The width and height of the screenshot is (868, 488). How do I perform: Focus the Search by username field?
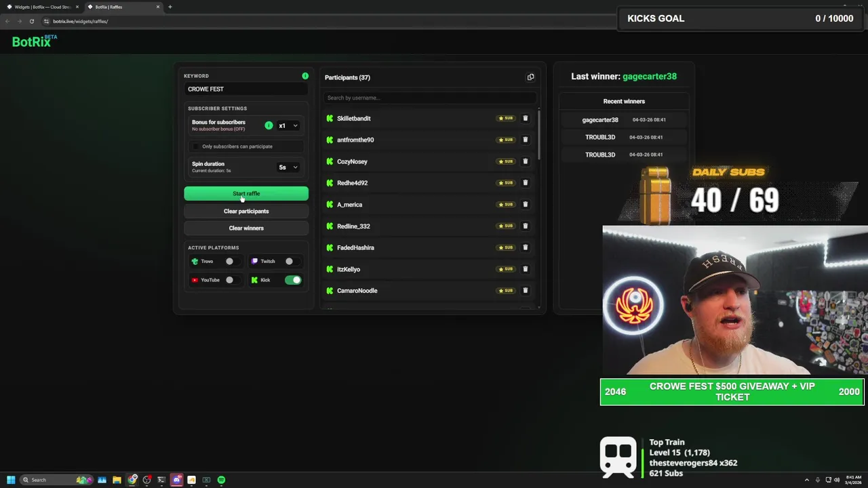tap(429, 98)
